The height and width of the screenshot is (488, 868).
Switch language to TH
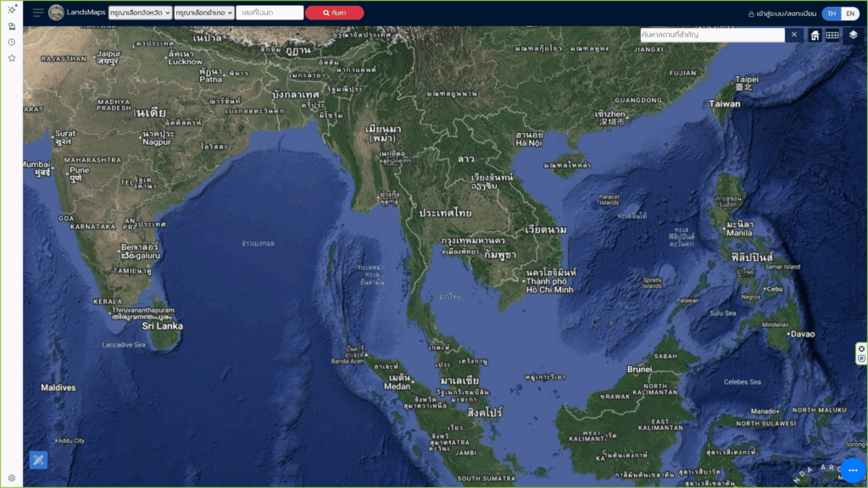click(832, 14)
